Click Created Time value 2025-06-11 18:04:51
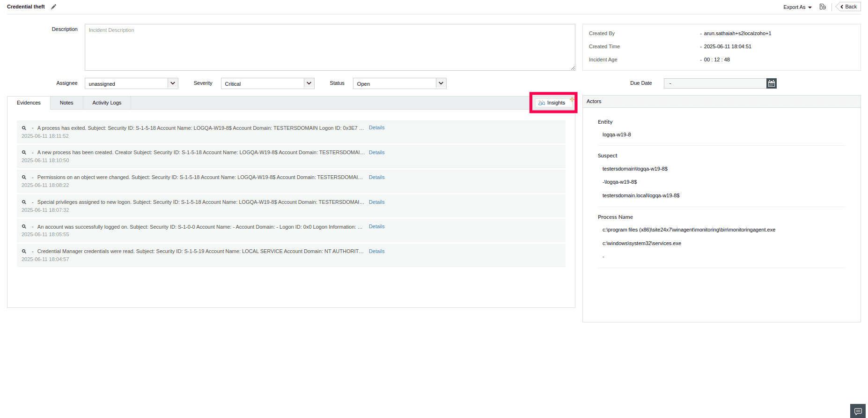 coord(728,46)
